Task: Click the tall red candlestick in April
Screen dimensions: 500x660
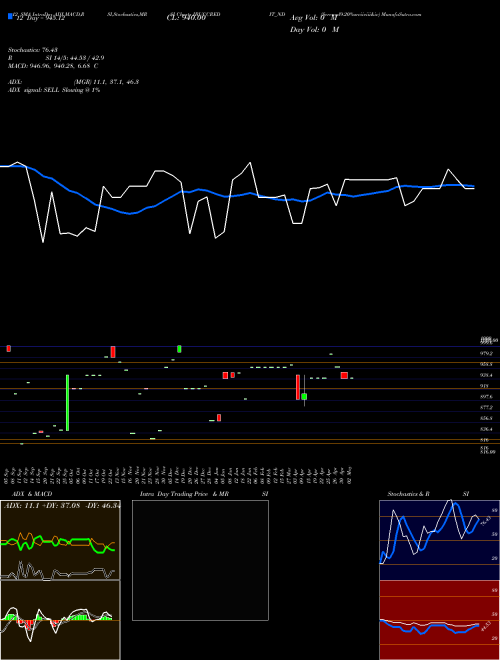Action: (298, 387)
